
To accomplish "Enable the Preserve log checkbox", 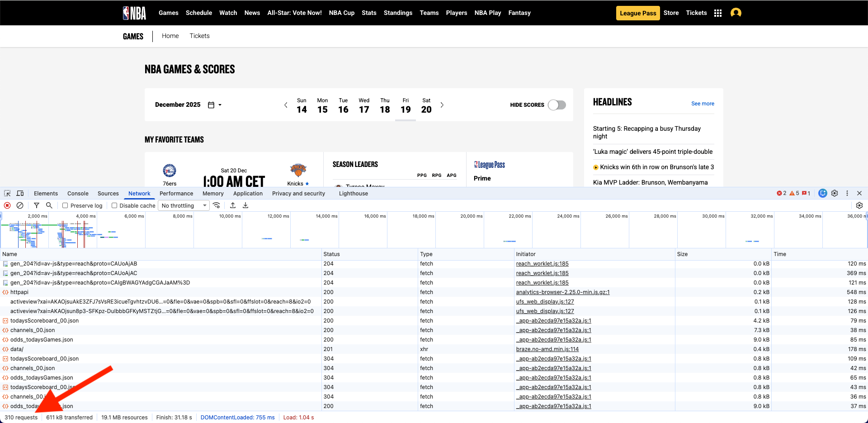I will click(65, 205).
